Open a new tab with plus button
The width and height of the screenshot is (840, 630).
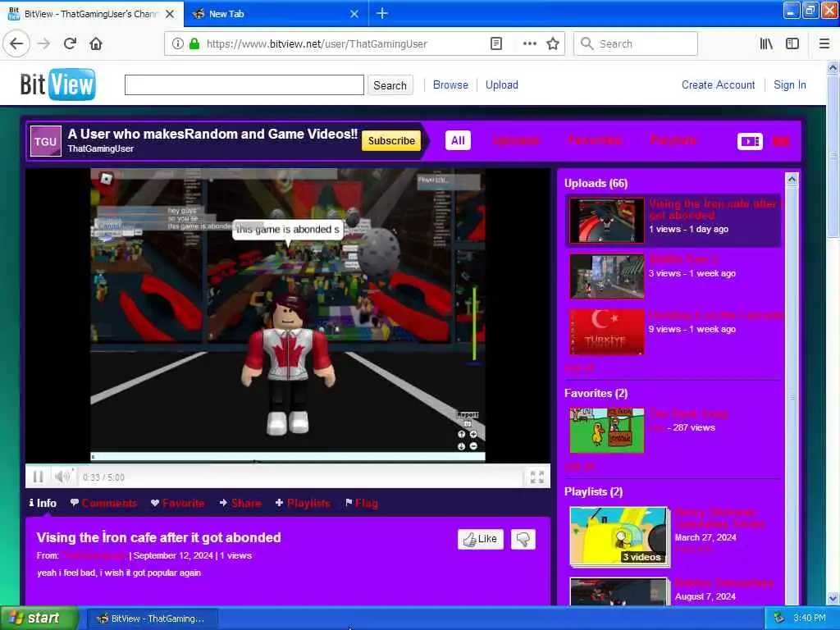pos(382,13)
